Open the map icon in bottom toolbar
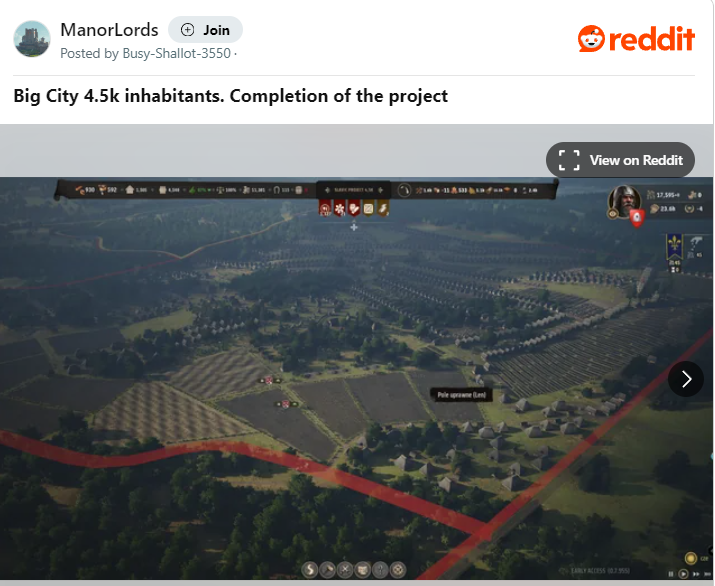 (363, 570)
